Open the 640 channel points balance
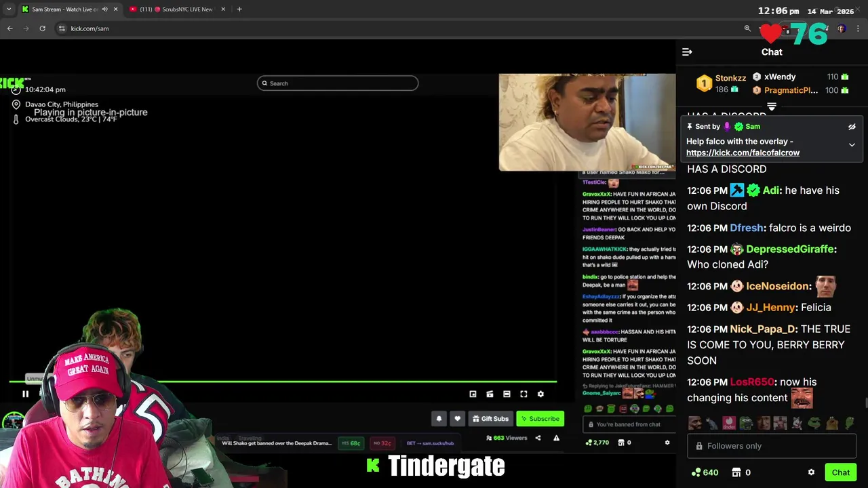The width and height of the screenshot is (868, 488). click(x=705, y=472)
